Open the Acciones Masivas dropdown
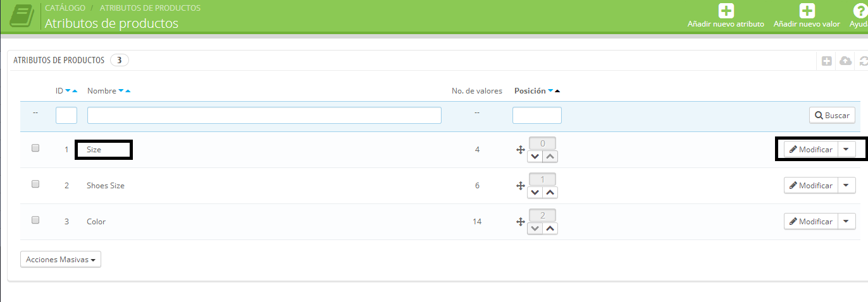Screen dimensions: 868x302 [x=61, y=260]
